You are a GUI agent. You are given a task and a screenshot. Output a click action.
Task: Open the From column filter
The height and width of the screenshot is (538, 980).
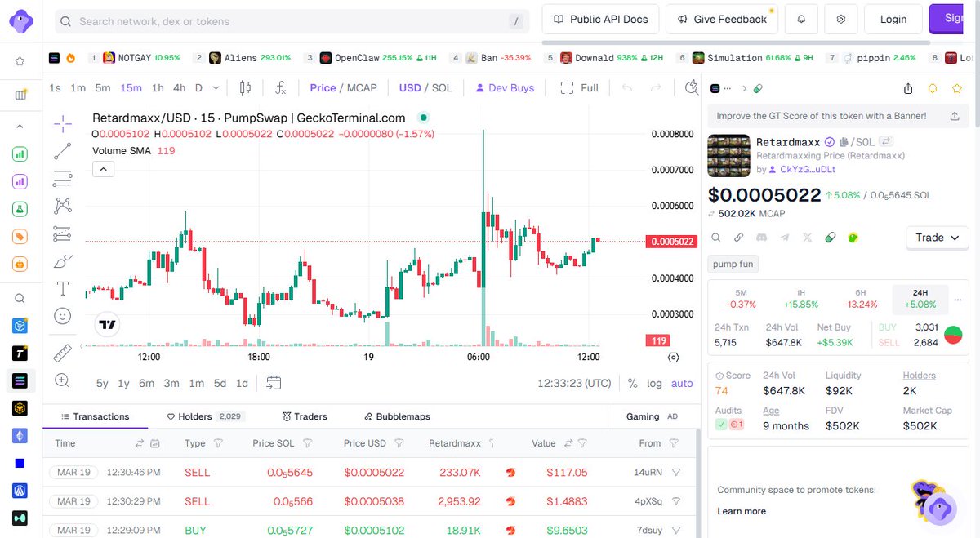pyautogui.click(x=674, y=443)
